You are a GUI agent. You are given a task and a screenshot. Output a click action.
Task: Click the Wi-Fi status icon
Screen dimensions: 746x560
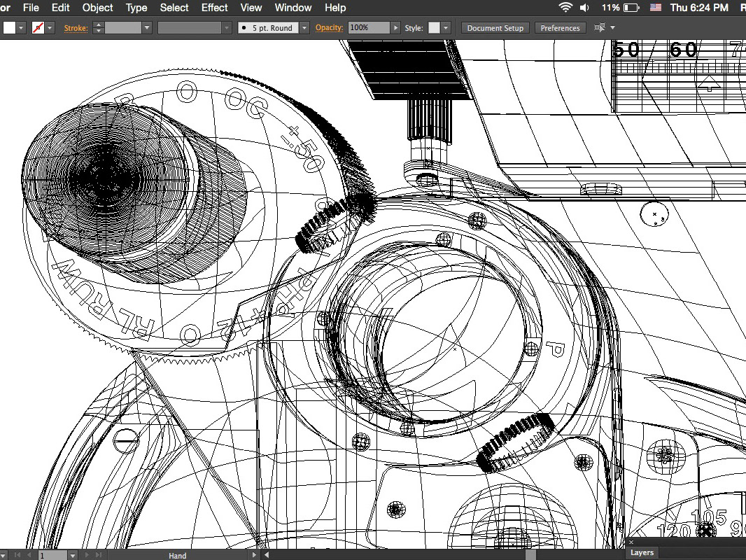tap(565, 8)
